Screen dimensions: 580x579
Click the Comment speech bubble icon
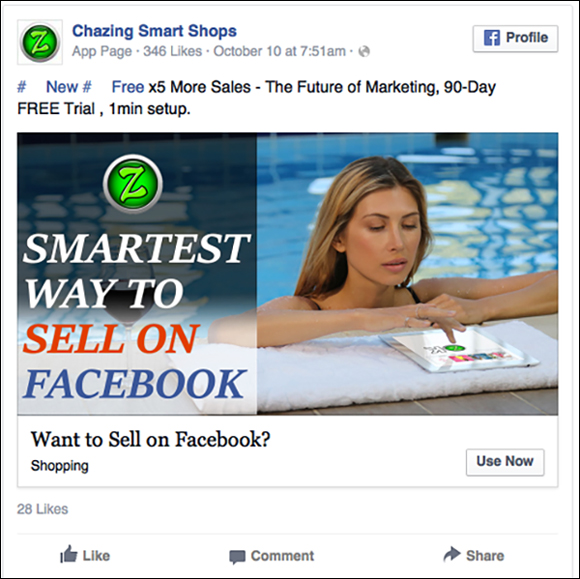point(237,557)
